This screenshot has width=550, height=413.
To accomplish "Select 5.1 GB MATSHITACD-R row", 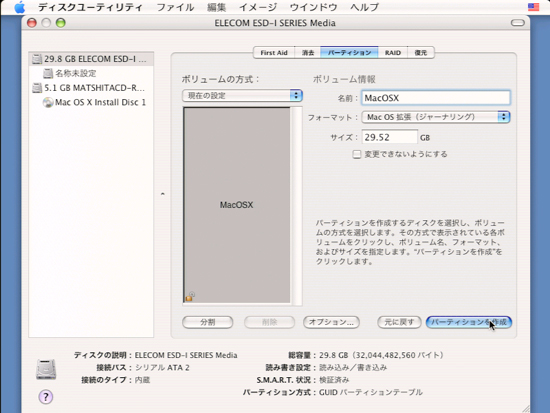I will click(x=91, y=88).
